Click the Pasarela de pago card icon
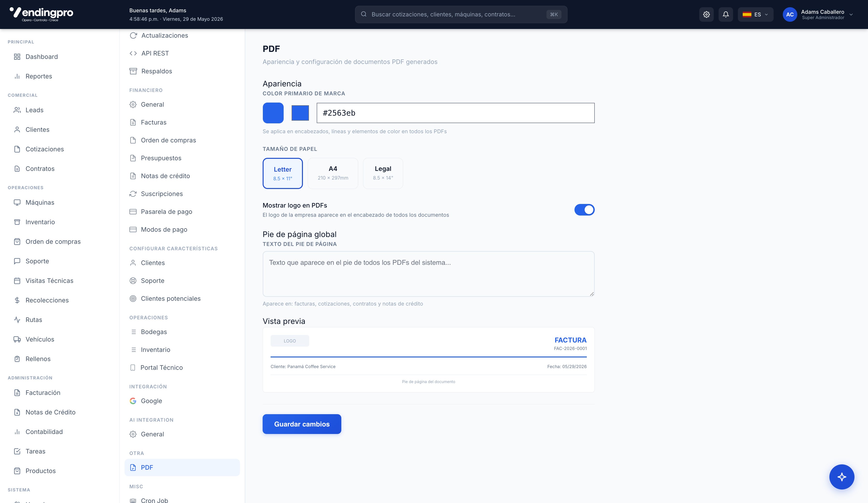868x503 pixels. (x=133, y=211)
